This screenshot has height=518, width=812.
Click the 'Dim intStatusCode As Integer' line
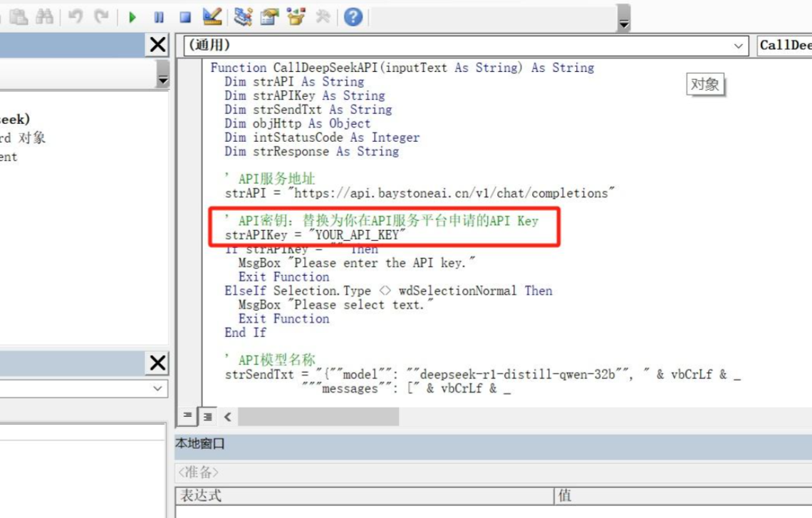[322, 138]
